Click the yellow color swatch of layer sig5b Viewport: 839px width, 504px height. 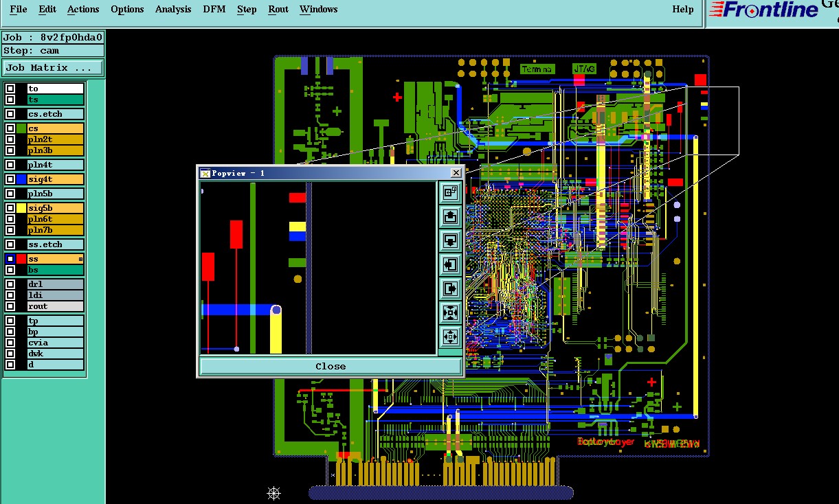pyautogui.click(x=21, y=208)
